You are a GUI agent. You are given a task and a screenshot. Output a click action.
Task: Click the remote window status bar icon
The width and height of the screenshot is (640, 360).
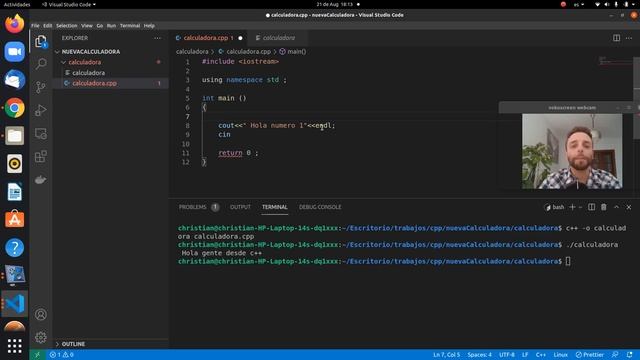click(37, 355)
